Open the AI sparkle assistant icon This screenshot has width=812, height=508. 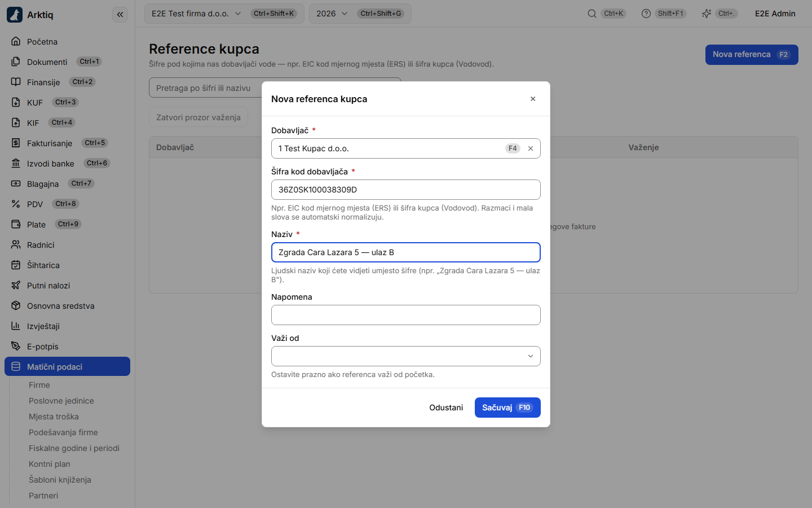pyautogui.click(x=707, y=14)
